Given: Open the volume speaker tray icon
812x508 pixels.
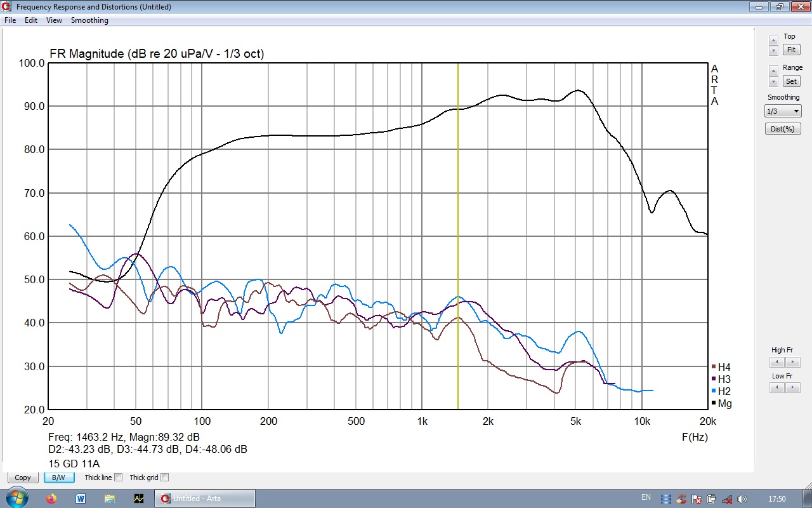Looking at the screenshot, I should click(742, 498).
